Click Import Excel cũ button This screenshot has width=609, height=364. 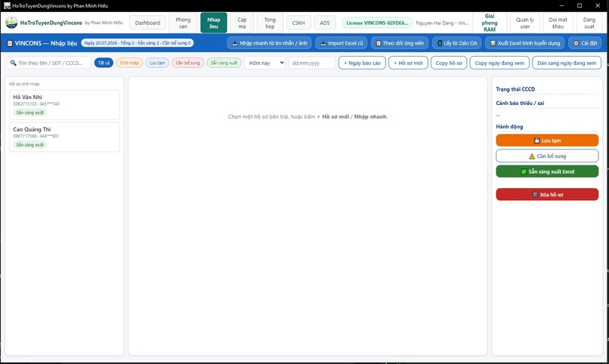click(341, 43)
